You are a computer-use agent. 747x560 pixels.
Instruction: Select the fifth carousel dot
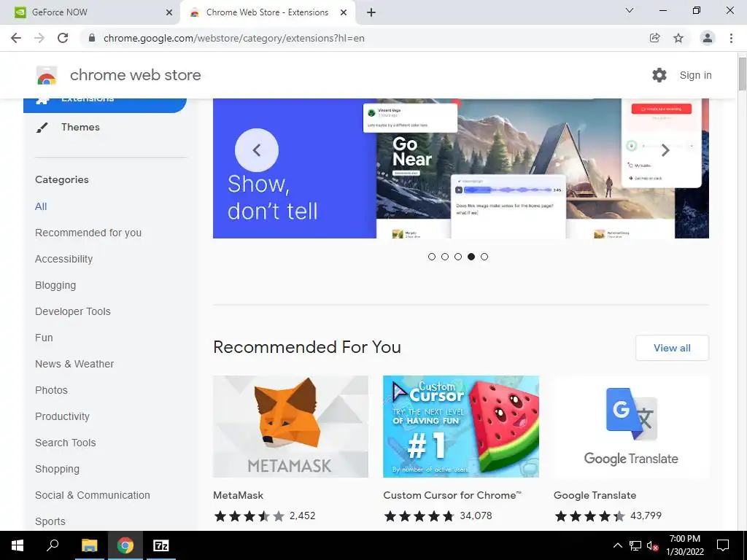484,257
